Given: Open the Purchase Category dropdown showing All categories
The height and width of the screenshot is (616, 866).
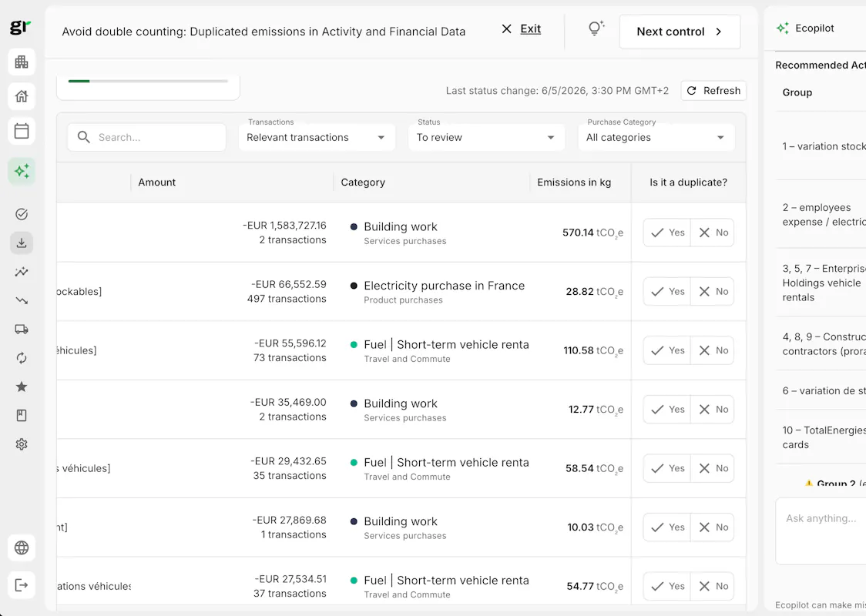Looking at the screenshot, I should pos(656,137).
